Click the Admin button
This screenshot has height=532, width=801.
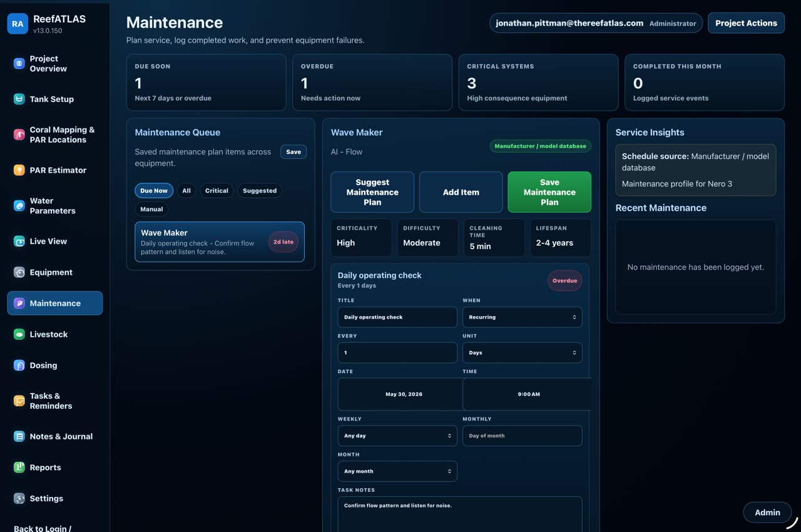[x=767, y=512]
